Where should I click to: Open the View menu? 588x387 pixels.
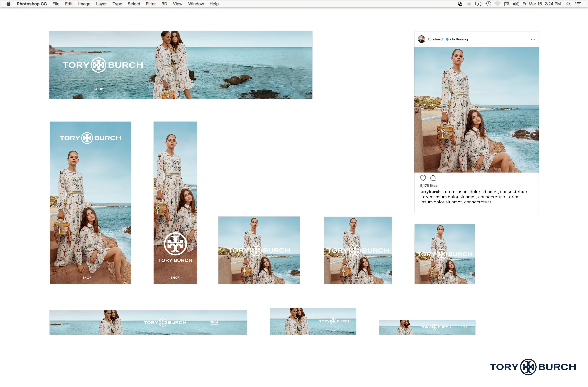(177, 4)
